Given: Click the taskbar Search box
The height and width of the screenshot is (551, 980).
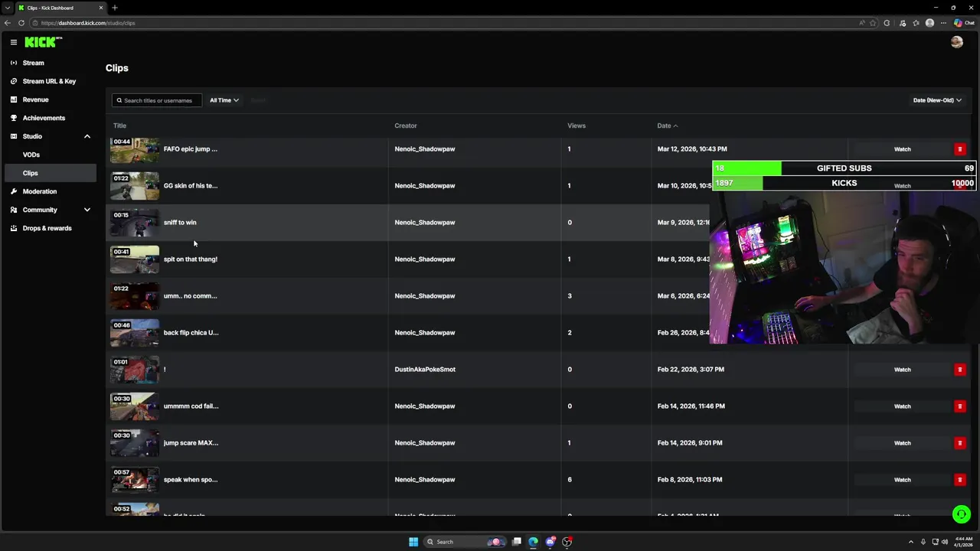Looking at the screenshot, I should [x=465, y=542].
